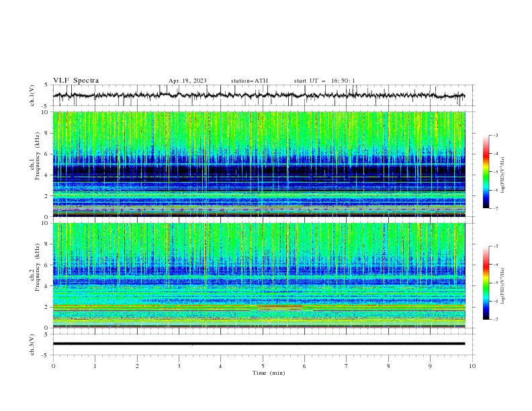Click the ch.2 colorbar 'log(PSD)(V²/Hz)' label
The width and height of the screenshot is (532, 411).
pyautogui.click(x=503, y=286)
